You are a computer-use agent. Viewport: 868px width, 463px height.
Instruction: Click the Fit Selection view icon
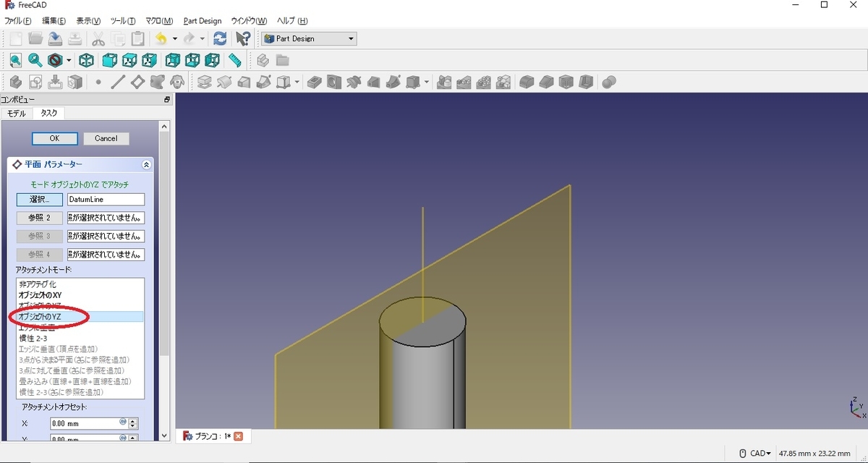pyautogui.click(x=35, y=60)
